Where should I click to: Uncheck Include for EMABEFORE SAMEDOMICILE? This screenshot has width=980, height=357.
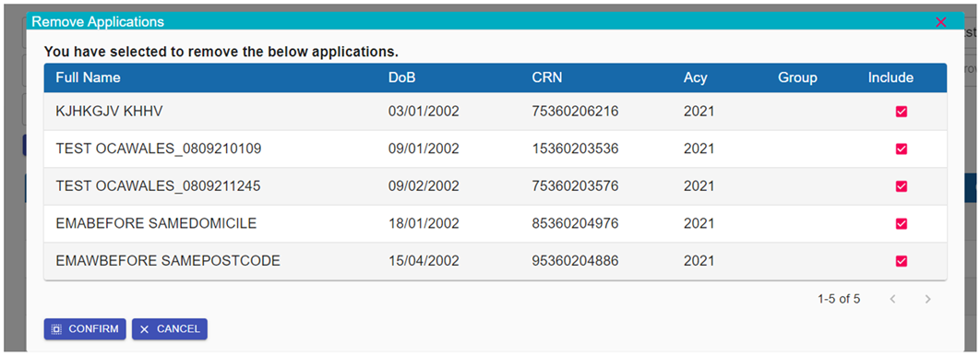(x=902, y=224)
